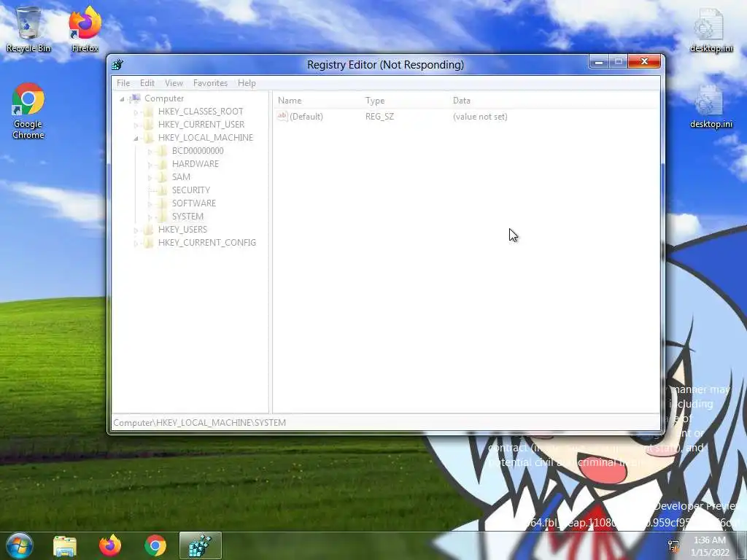
Task: Expand the SAM key arrow
Action: coord(150,178)
